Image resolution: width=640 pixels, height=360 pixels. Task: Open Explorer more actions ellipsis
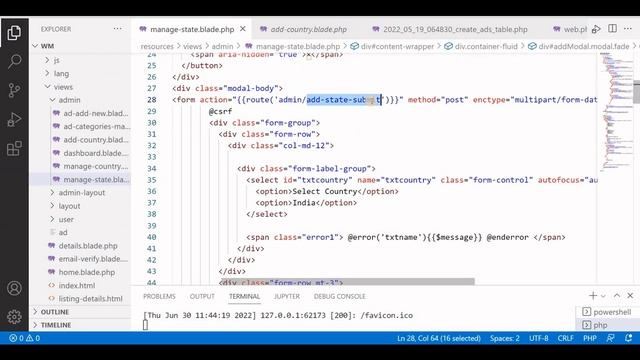[x=118, y=29]
